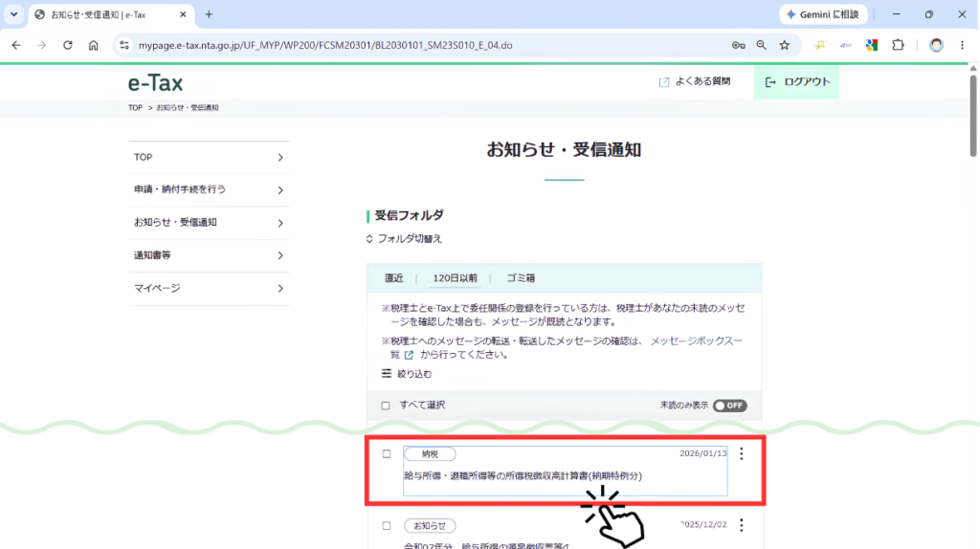Expand chevron beside マイページ
The height and width of the screenshot is (549, 980).
280,289
